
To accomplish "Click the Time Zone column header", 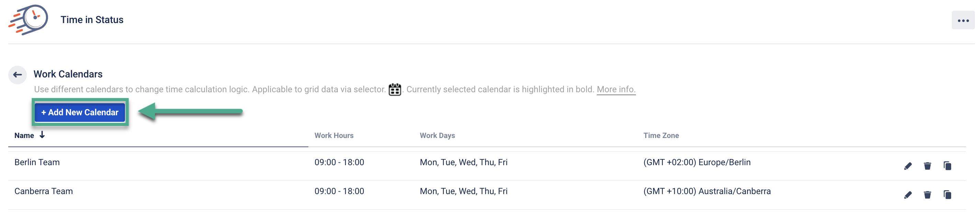I will 661,136.
